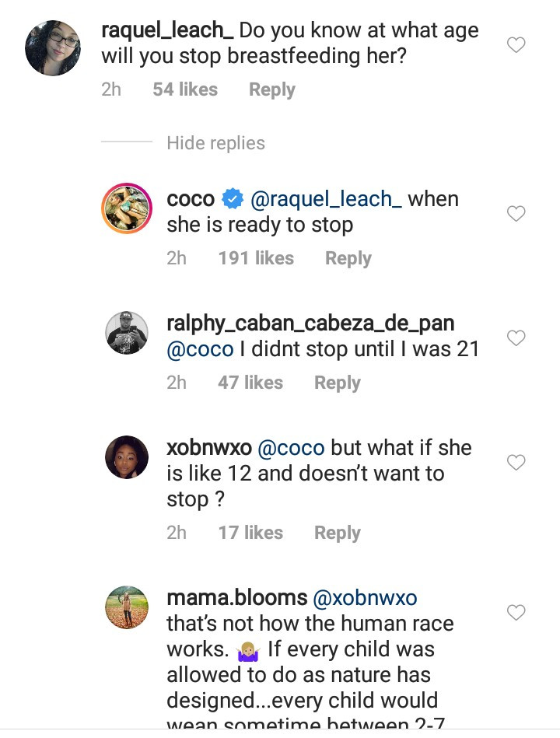Reply to coco's comment
The image size is (560, 738).
tap(348, 258)
